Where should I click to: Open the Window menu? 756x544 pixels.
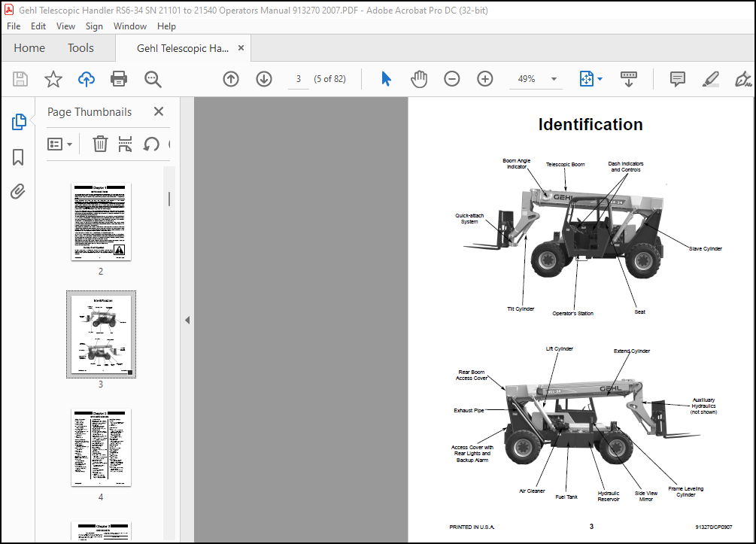pos(129,26)
